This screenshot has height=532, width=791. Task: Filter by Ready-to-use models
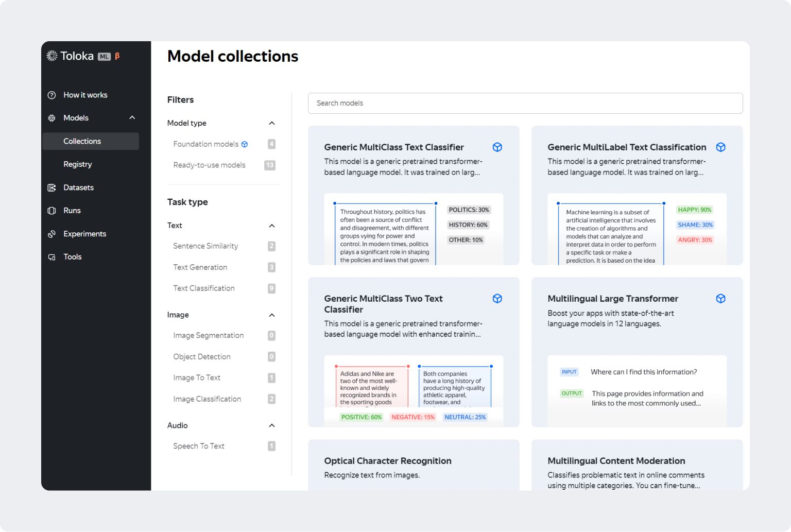[x=209, y=165]
